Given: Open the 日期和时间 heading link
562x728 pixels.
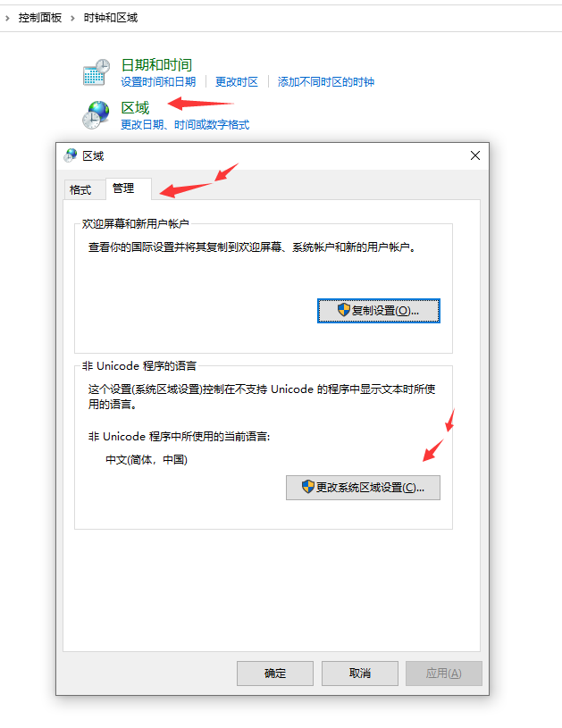Looking at the screenshot, I should (156, 64).
